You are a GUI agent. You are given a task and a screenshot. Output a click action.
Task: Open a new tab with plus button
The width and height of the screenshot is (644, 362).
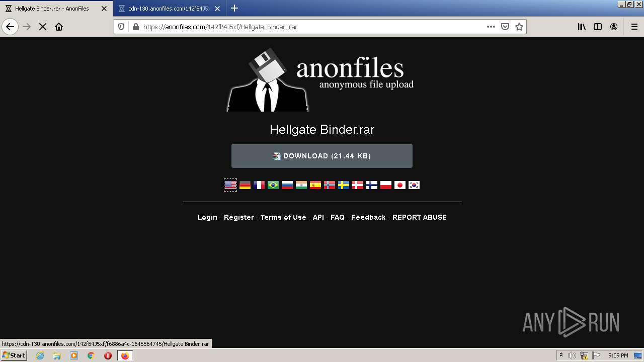234,8
